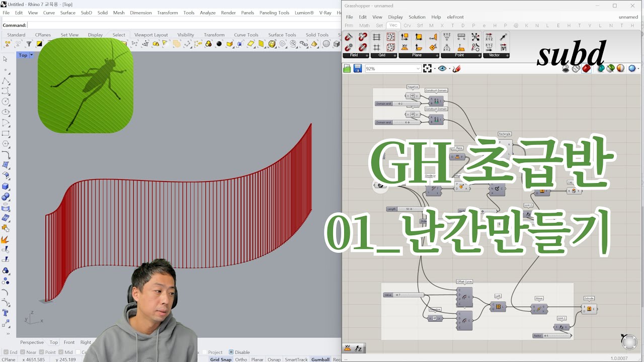
Task: Open the Top viewport title dropdown arrow
Action: pos(31,55)
